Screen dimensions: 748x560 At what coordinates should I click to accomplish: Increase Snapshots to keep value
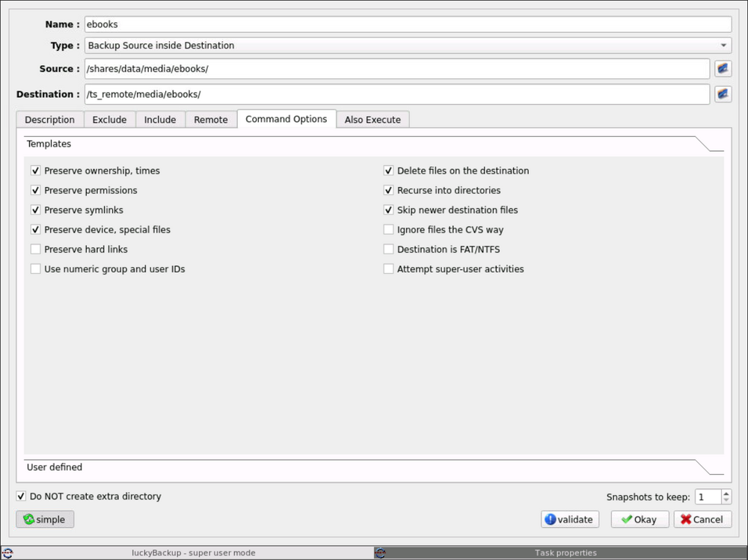[x=726, y=493]
